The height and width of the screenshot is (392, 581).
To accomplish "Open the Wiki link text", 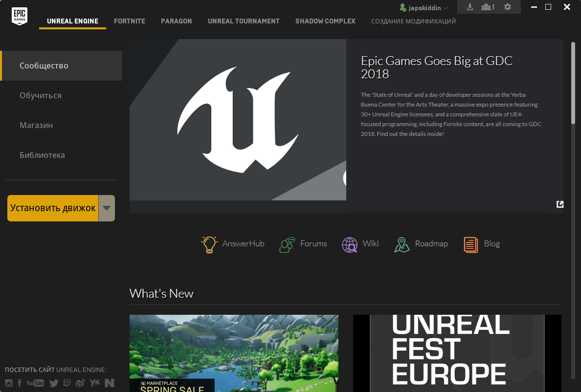I will pyautogui.click(x=371, y=243).
